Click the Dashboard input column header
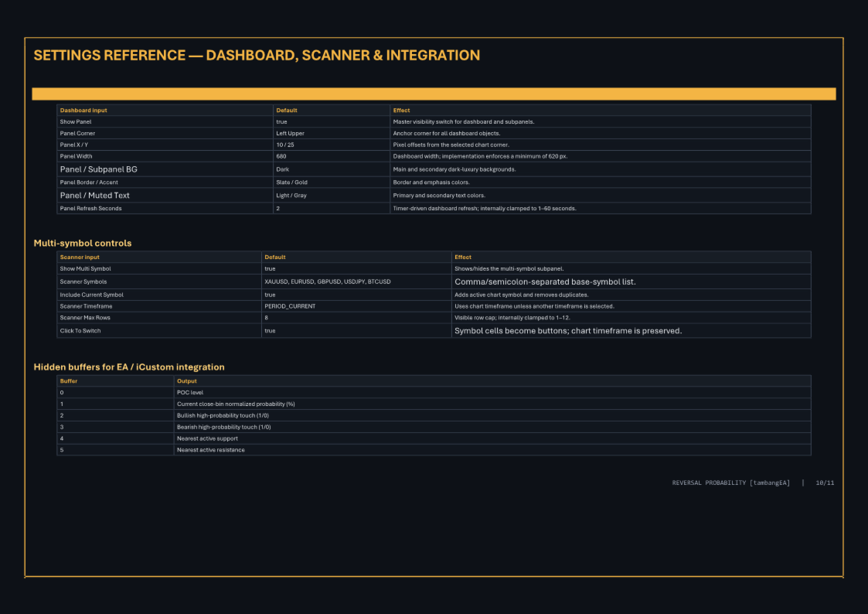Viewport: 868px width, 614px height. pyautogui.click(x=83, y=111)
